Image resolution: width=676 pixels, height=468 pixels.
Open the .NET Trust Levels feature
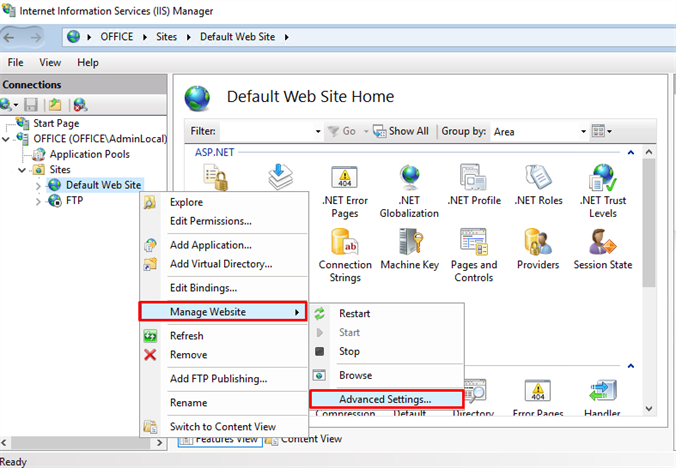[603, 192]
